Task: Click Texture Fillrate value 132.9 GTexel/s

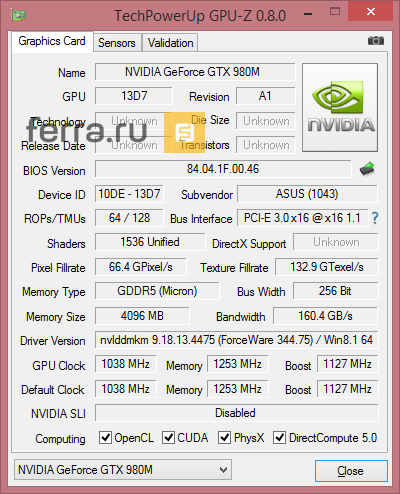Action: point(327,267)
